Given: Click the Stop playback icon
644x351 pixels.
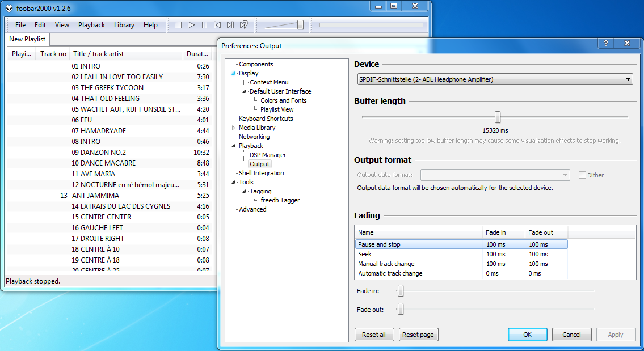Looking at the screenshot, I should [x=178, y=25].
